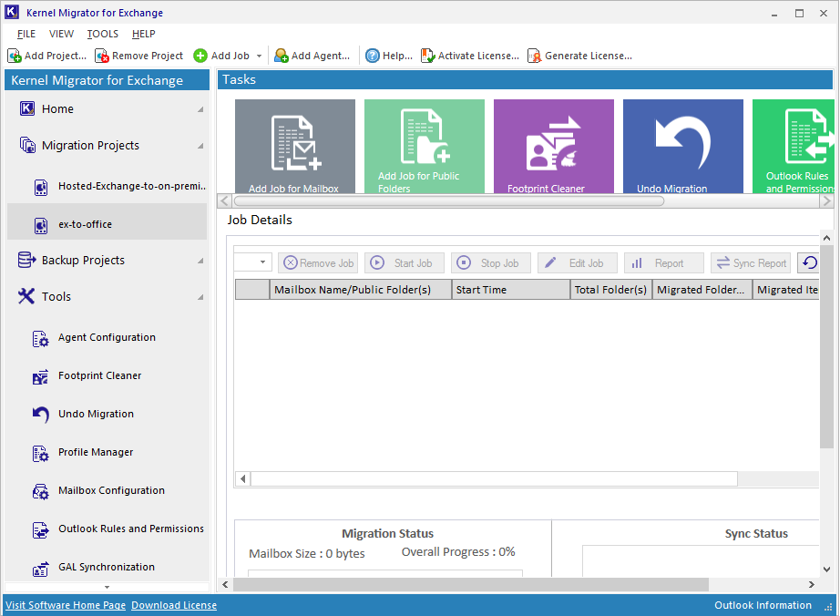Screen dimensions: 840x616
Task: Open the FILE menu
Action: point(26,34)
